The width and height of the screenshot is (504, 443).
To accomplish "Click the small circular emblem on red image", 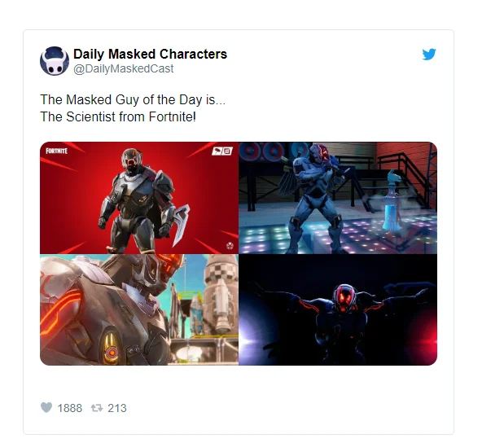I will coord(230,246).
